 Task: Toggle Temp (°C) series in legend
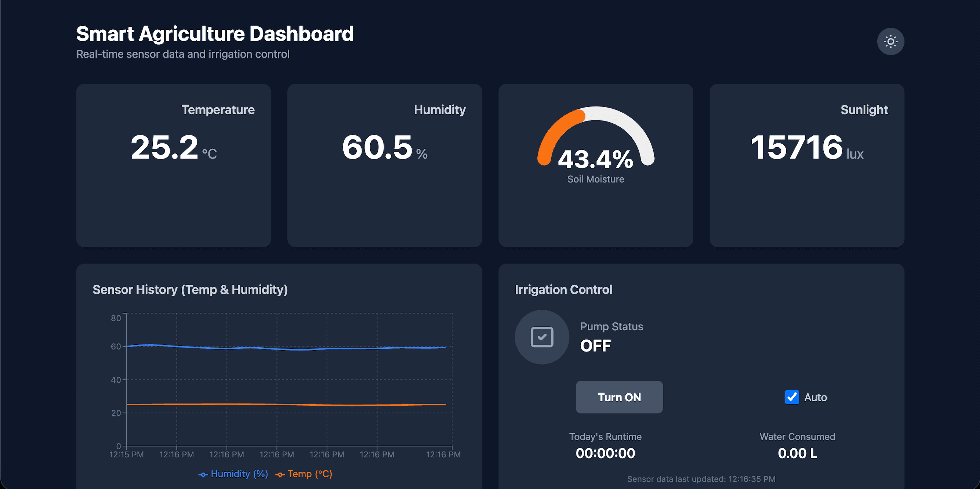pyautogui.click(x=309, y=474)
